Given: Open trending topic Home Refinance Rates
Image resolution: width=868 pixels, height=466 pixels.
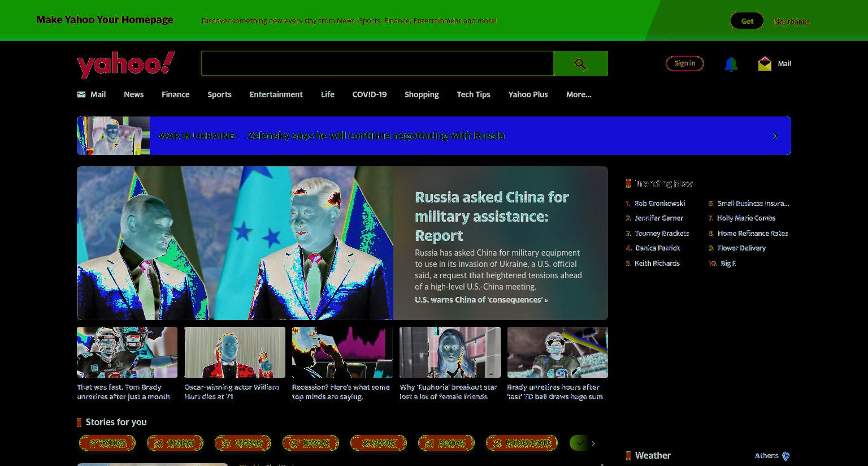Looking at the screenshot, I should click(753, 233).
